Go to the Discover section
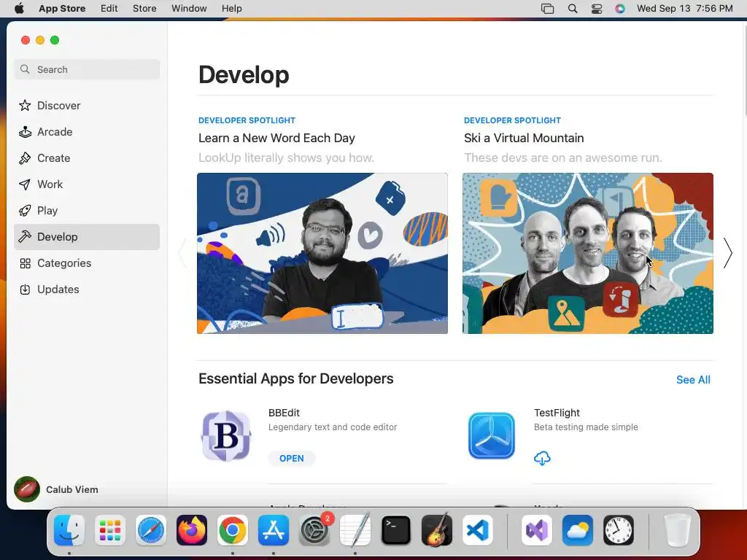This screenshot has height=560, width=747. pyautogui.click(x=87, y=106)
